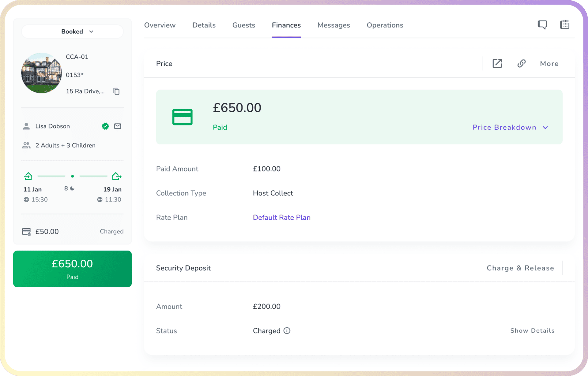Screen dimensions: 588x376
Task: Click the globe icon beside 15:30
Action: pyautogui.click(x=26, y=199)
